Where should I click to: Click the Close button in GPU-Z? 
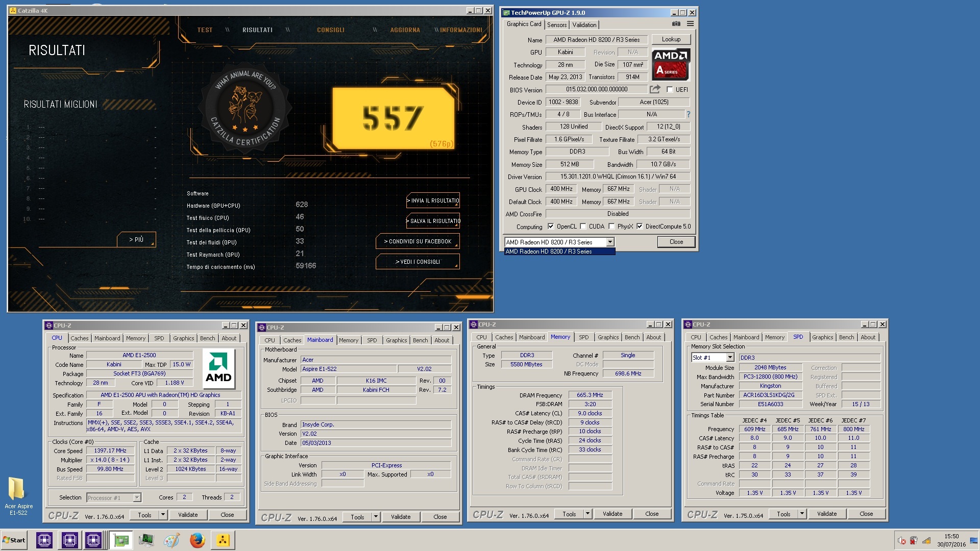click(x=676, y=242)
